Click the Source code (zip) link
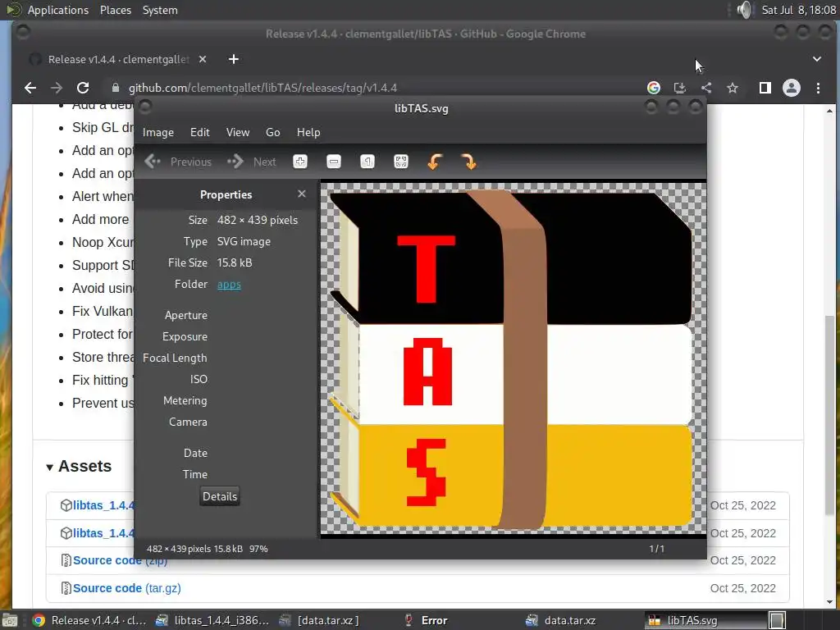The width and height of the screenshot is (840, 630). pos(120,560)
